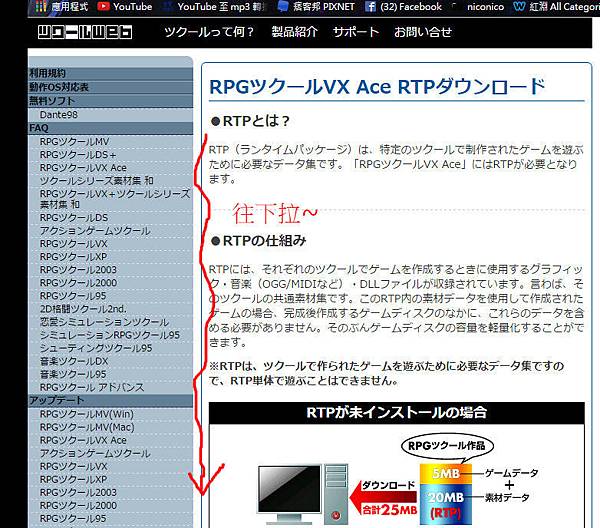Click the ●RTPとは? subheading
This screenshot has width=600, height=528.
click(250, 121)
